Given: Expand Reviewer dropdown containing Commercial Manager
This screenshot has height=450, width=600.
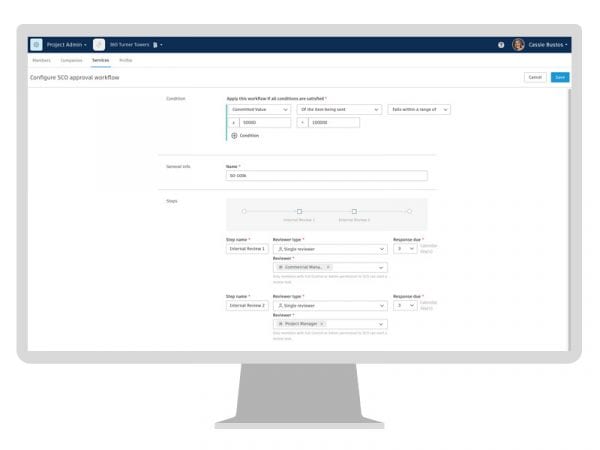Looking at the screenshot, I should (x=381, y=267).
